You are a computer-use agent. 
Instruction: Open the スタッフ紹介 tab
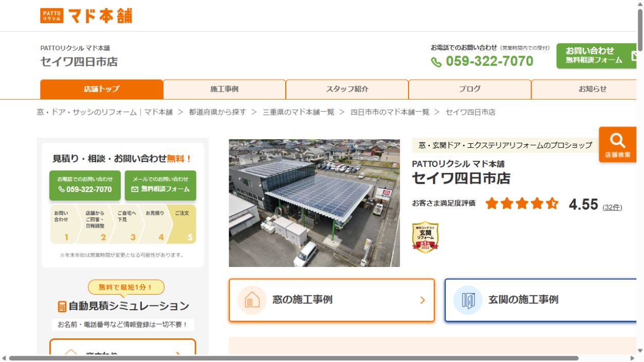tap(347, 89)
